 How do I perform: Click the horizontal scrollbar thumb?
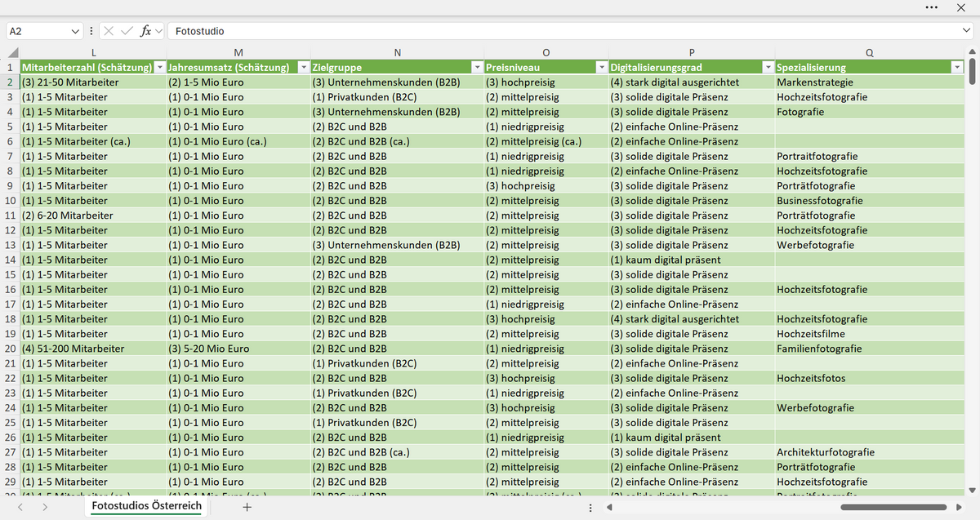pos(893,508)
